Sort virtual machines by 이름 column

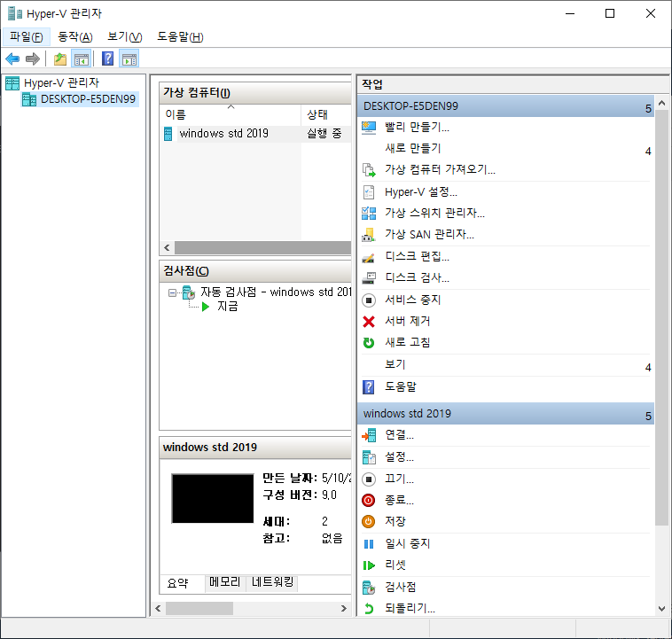pos(231,114)
